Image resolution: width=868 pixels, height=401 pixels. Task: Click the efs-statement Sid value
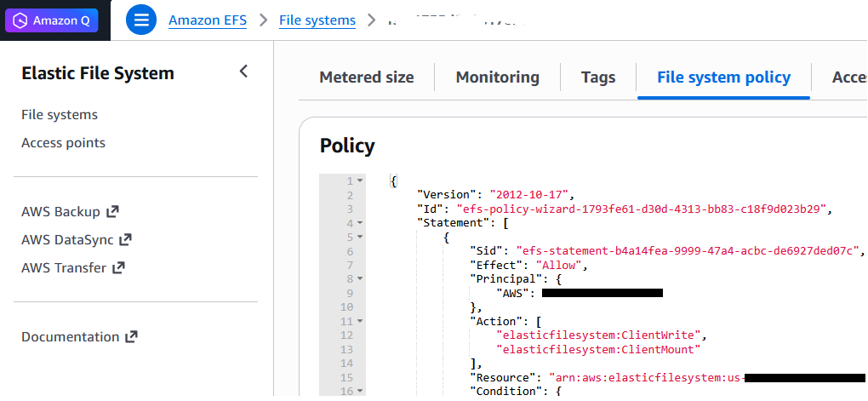click(688, 251)
